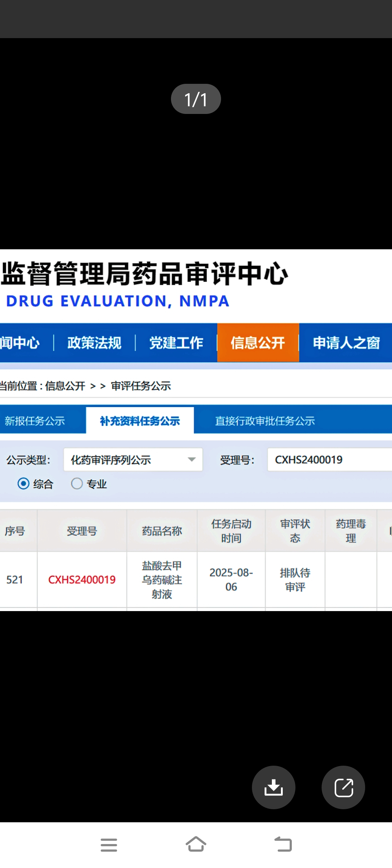Click the 排队待审评 status cell
This screenshot has height=868, width=392.
(295, 580)
